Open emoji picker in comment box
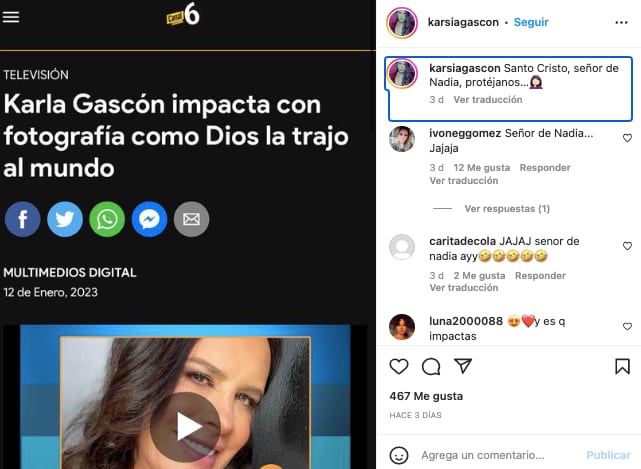The image size is (641, 469). (399, 455)
